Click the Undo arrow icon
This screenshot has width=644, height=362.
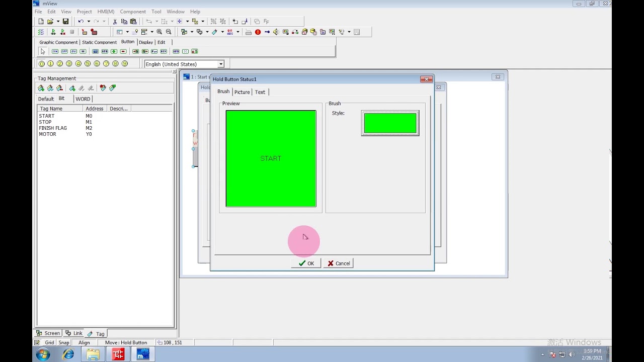pos(80,22)
